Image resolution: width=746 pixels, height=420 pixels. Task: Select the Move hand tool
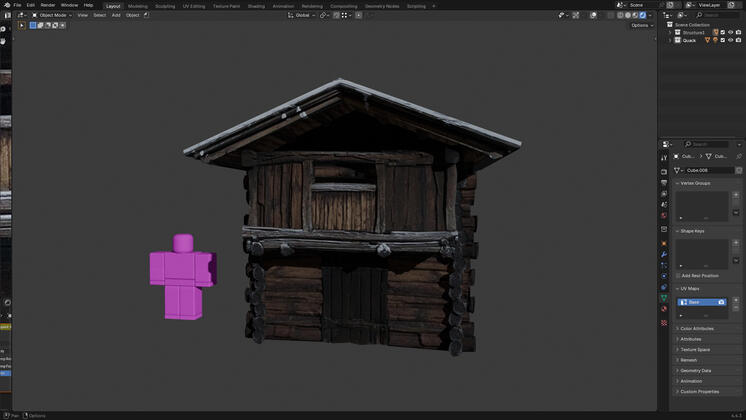(x=3, y=41)
